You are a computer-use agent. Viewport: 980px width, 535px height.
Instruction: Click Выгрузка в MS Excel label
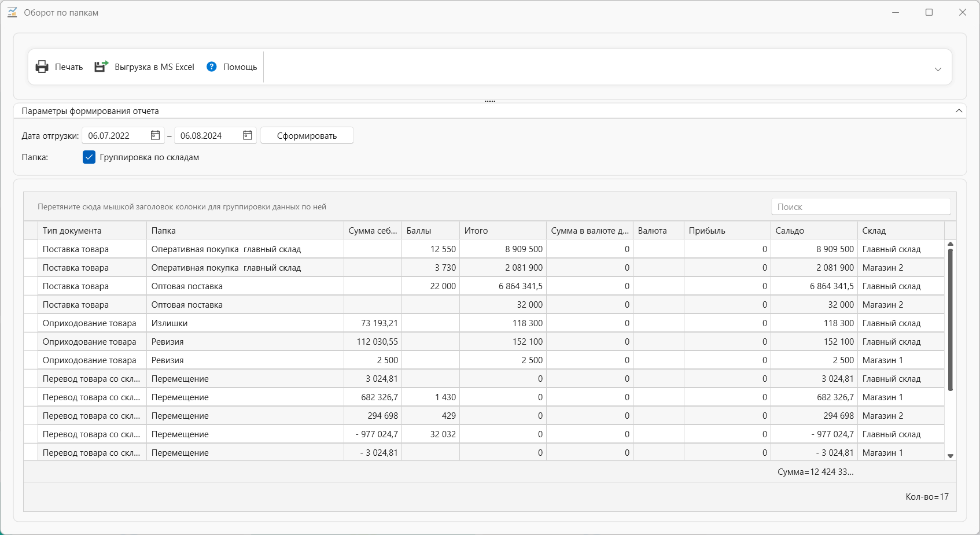pos(154,67)
